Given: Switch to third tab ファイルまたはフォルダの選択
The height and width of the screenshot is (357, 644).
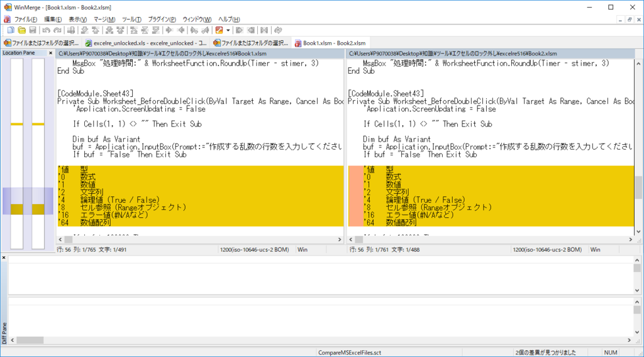Looking at the screenshot, I should coord(251,43).
